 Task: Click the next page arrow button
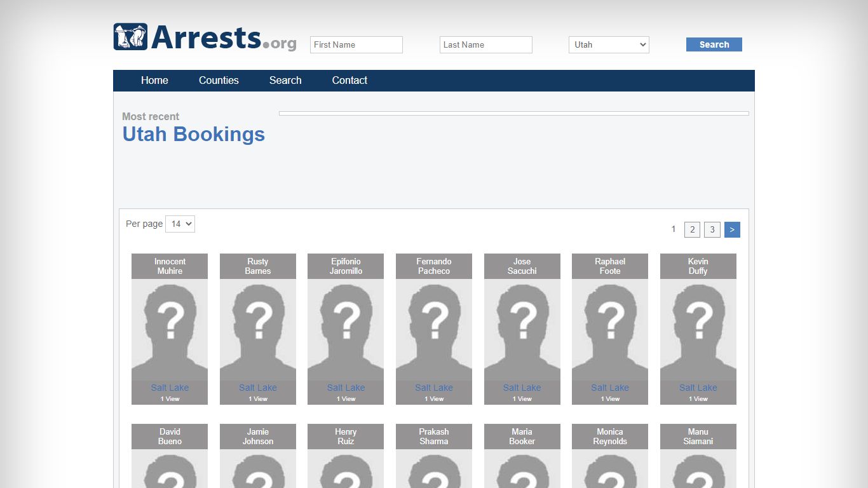tap(732, 229)
